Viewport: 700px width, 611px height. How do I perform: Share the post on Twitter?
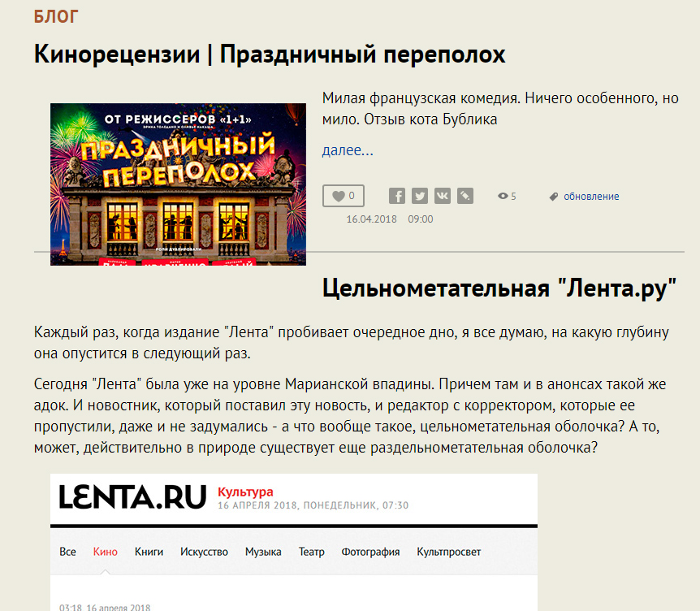pyautogui.click(x=419, y=196)
